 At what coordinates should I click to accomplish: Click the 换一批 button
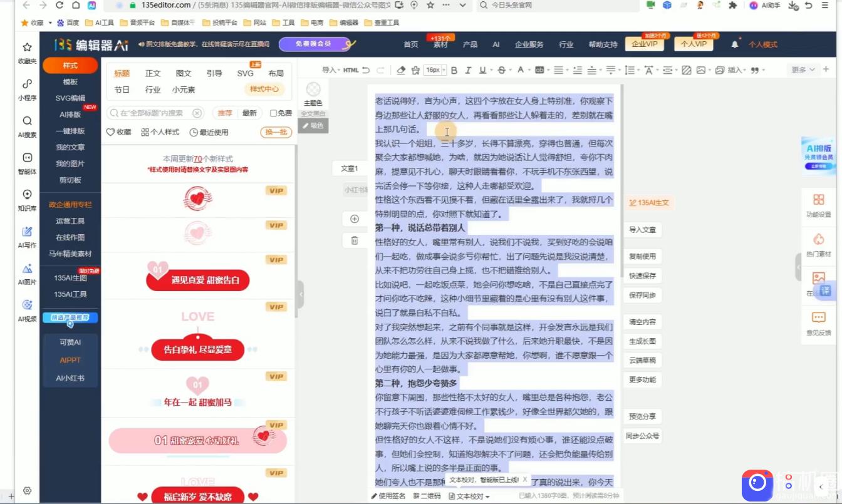[276, 132]
